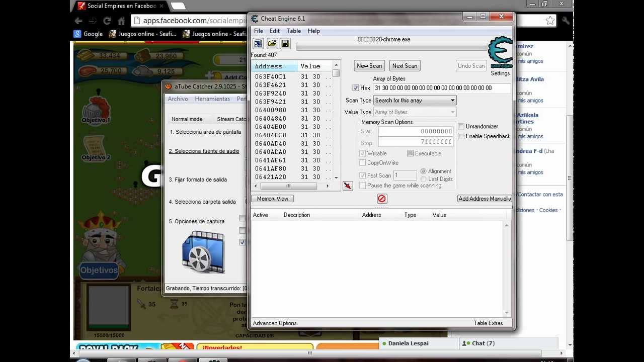Image resolution: width=644 pixels, height=362 pixels.
Task: Go to the Chrome home page
Action: tap(121, 21)
